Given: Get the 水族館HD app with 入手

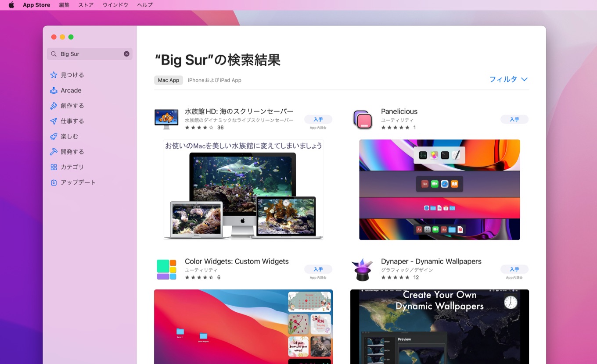Looking at the screenshot, I should click(318, 119).
